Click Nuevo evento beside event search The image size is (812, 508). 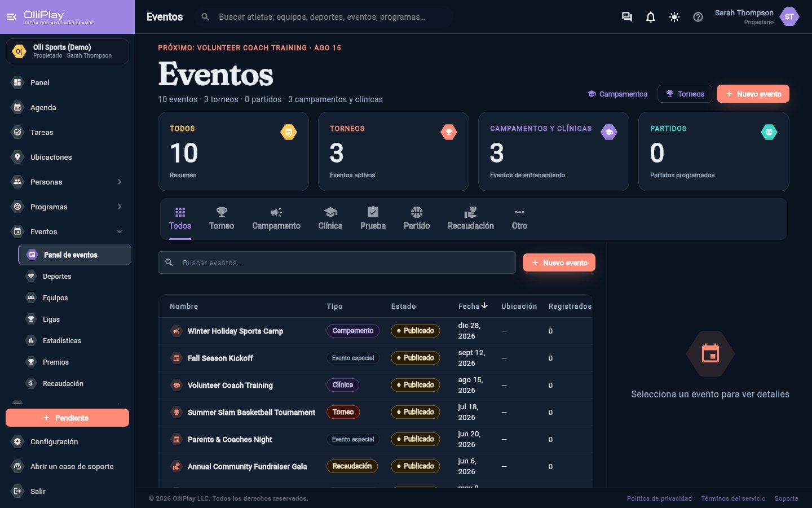pyautogui.click(x=559, y=262)
